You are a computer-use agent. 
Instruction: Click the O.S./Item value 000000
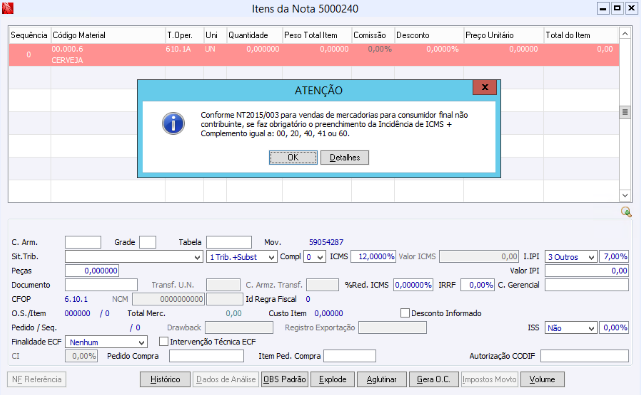77,313
